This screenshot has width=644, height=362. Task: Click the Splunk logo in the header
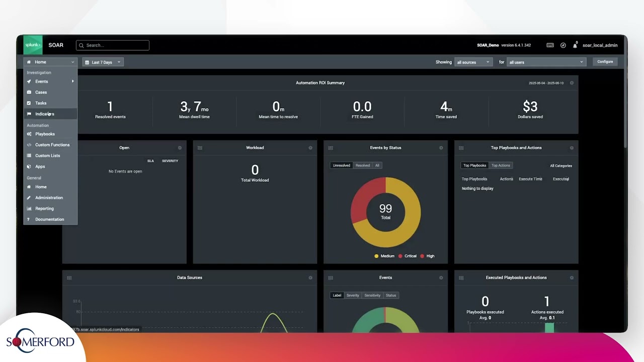tap(33, 45)
